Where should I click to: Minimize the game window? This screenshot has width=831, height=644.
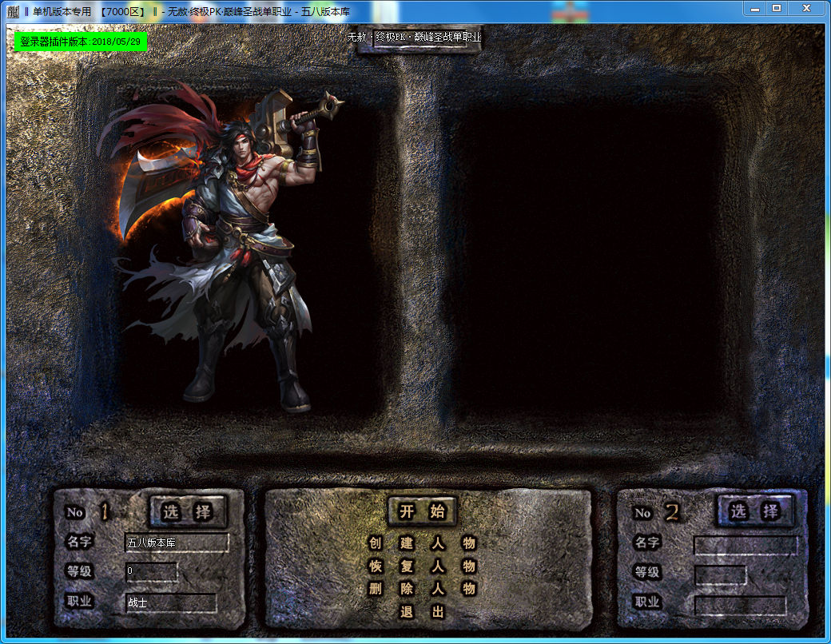[755, 9]
